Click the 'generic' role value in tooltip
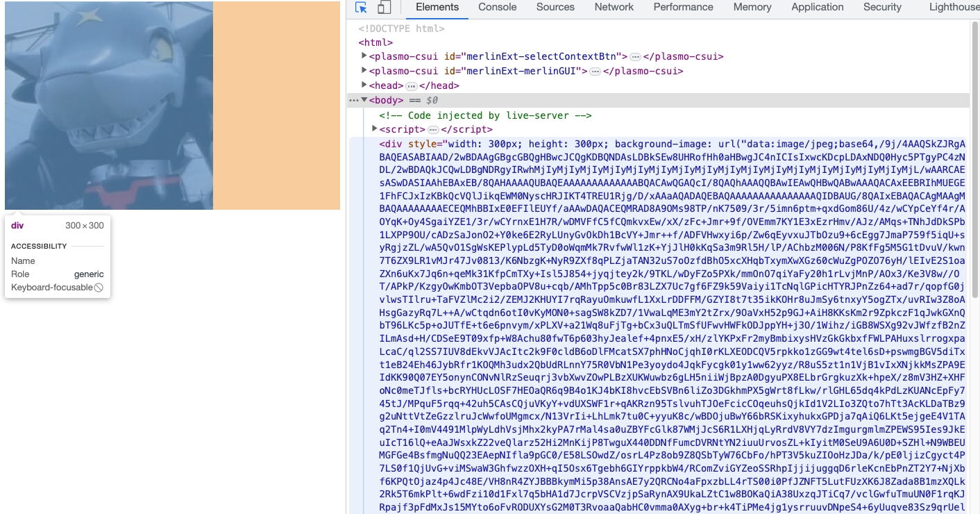 coord(89,274)
